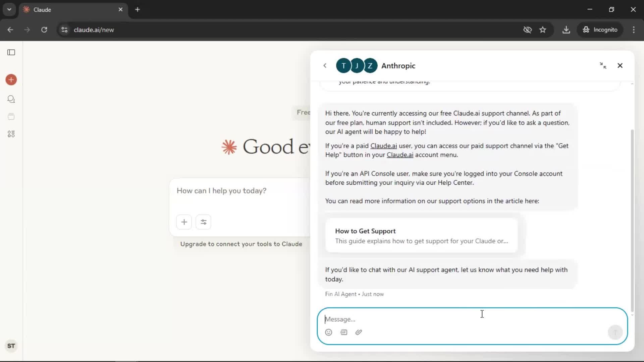Open the Projects icon in the sidebar
Image resolution: width=644 pixels, height=362 pixels.
11,117
